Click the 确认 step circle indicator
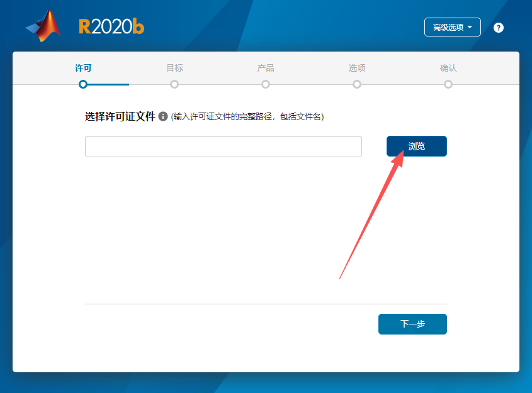 pos(448,84)
